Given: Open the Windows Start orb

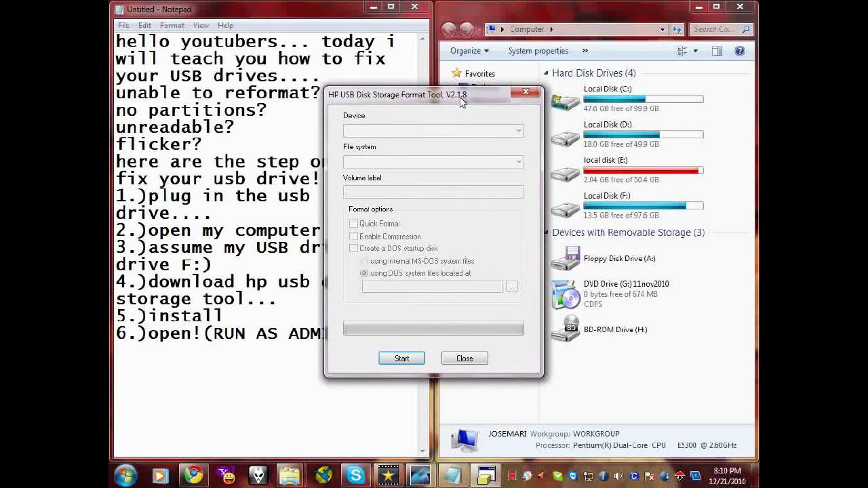Looking at the screenshot, I should (126, 475).
